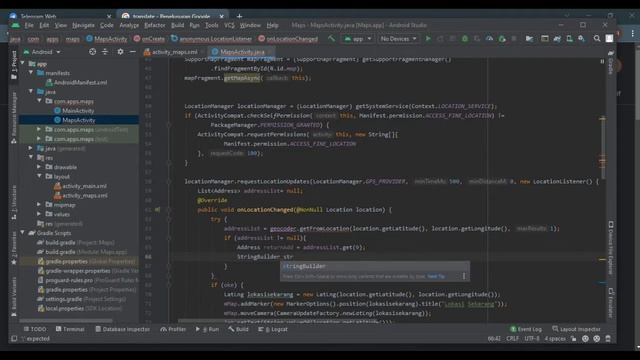Open the Navigate menu

(x=83, y=25)
